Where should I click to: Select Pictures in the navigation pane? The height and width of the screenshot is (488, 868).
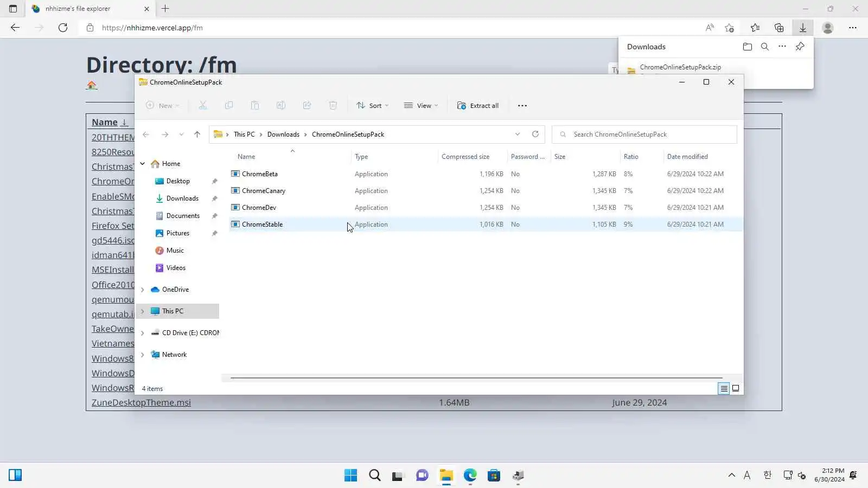[x=178, y=233]
